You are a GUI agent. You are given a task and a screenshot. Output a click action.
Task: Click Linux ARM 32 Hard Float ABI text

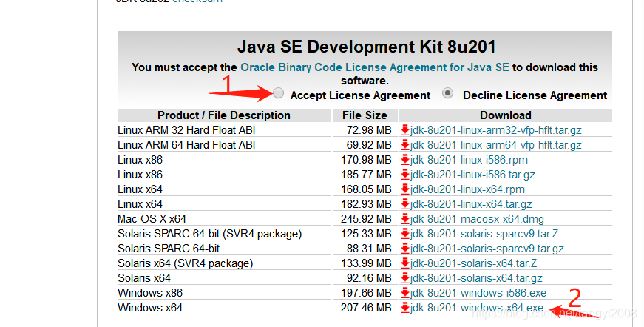click(x=186, y=130)
